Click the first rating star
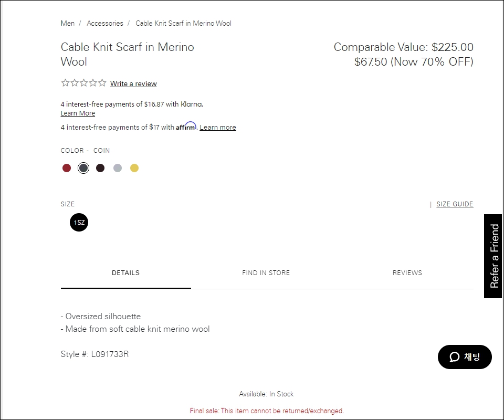504x420 pixels. (x=65, y=83)
